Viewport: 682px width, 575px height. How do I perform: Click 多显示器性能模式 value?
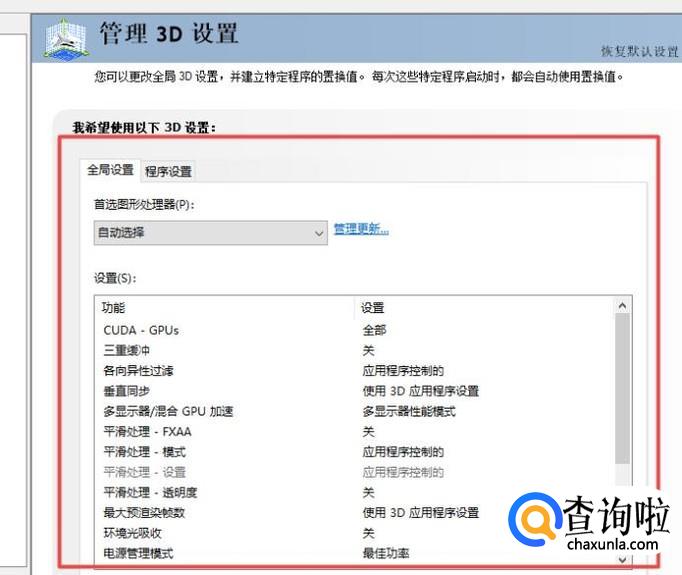point(409,411)
